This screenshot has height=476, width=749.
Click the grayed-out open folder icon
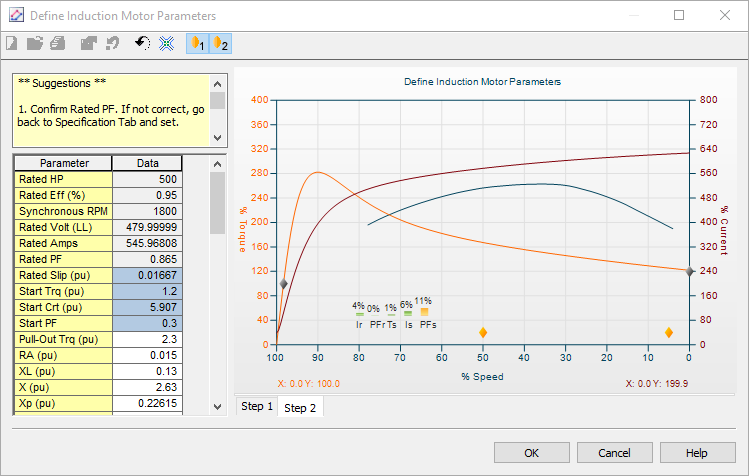point(35,44)
